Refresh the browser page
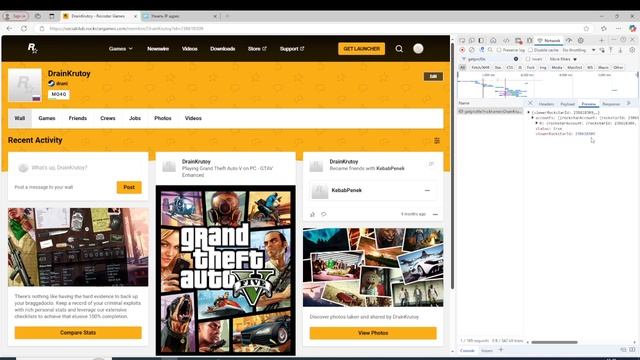640x360 pixels. [24, 29]
